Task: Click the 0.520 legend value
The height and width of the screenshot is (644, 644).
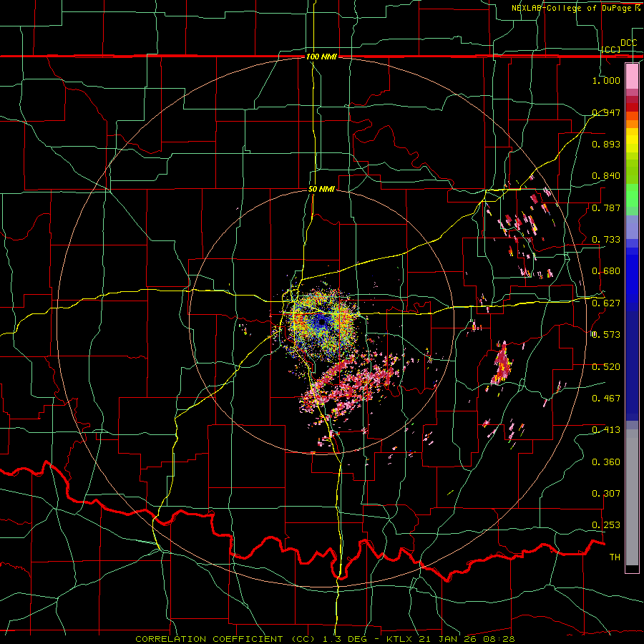Action: pos(606,367)
